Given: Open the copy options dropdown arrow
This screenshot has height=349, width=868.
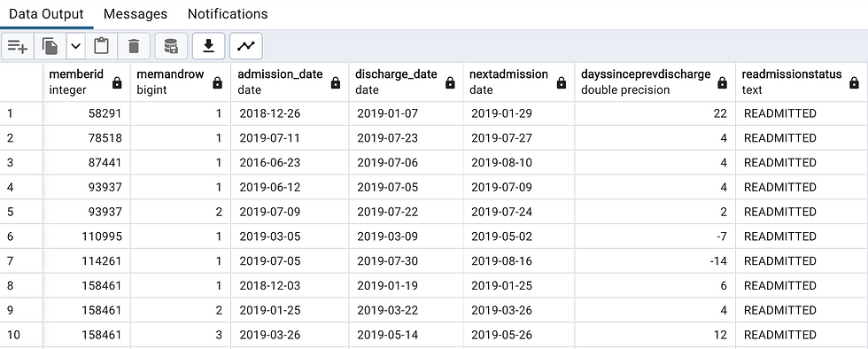Looking at the screenshot, I should pyautogui.click(x=76, y=46).
